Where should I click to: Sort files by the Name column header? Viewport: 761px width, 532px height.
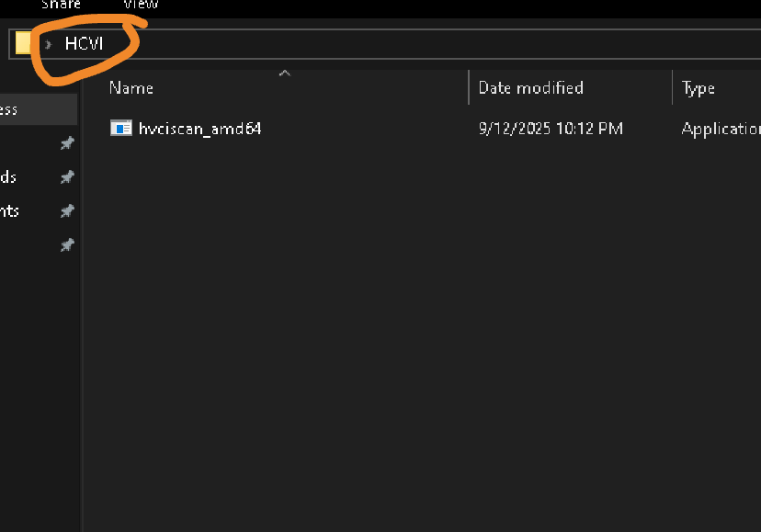[x=131, y=88]
